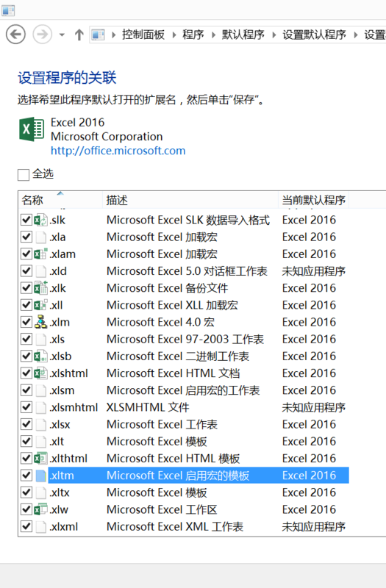The width and height of the screenshot is (386, 588).
Task: Go up one level with Up arrow
Action: [x=79, y=35]
